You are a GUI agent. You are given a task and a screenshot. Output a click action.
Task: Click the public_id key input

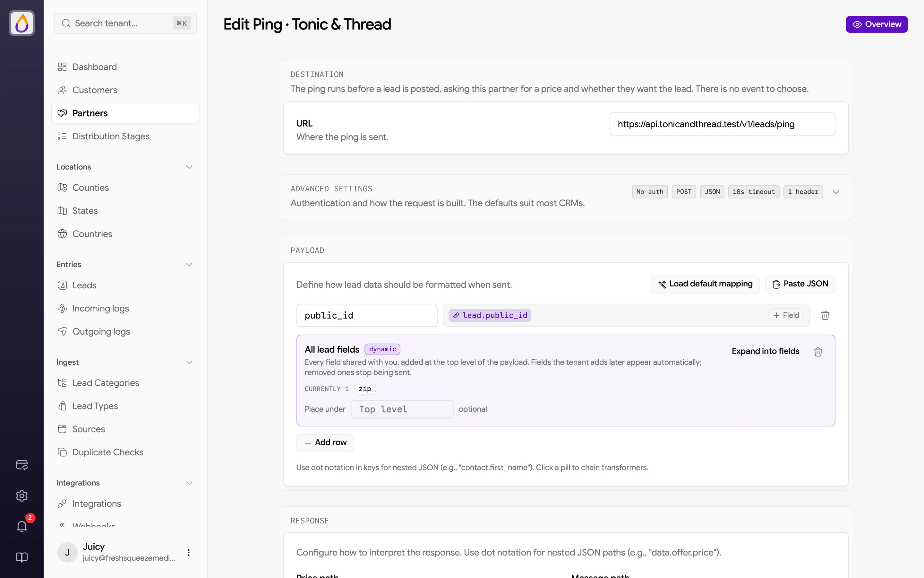[367, 315]
